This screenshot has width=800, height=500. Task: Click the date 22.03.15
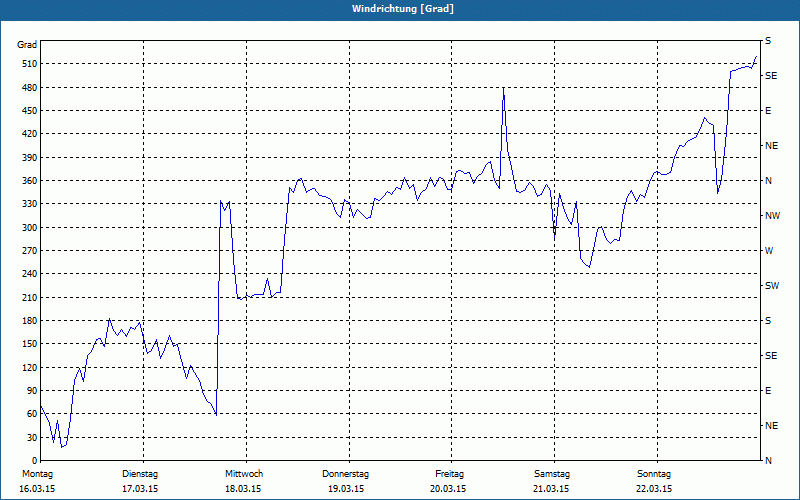[x=654, y=489]
